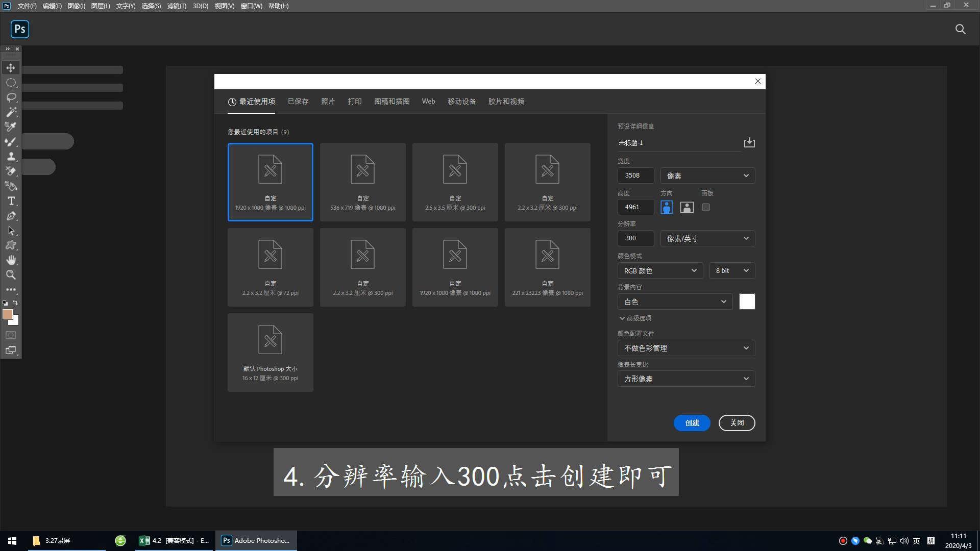Select the Clone Stamp tool

(11, 156)
